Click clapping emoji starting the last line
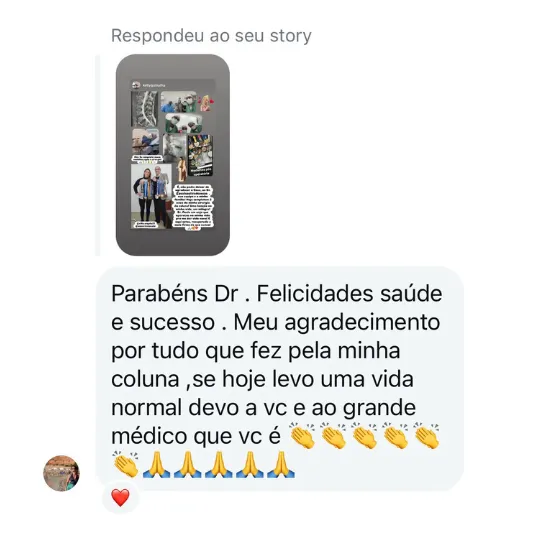 125,464
